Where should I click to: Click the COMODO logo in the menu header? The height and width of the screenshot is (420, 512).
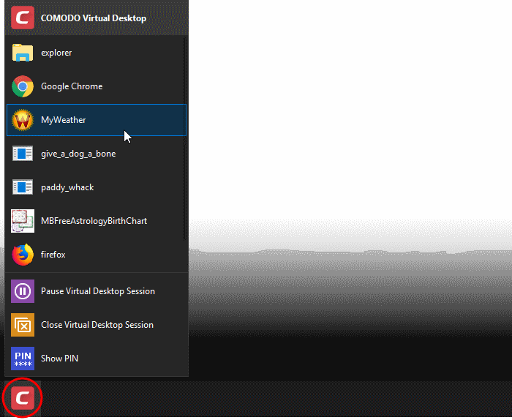pyautogui.click(x=23, y=18)
